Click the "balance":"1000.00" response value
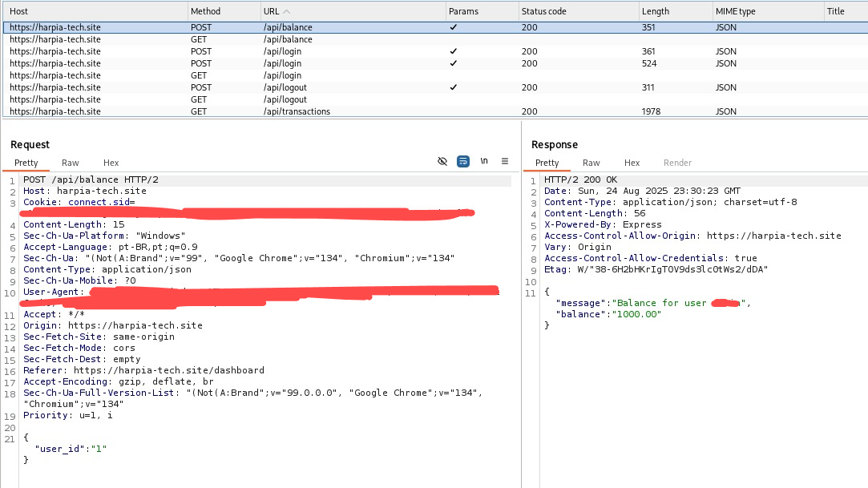This screenshot has width=868, height=488. pyautogui.click(x=608, y=314)
